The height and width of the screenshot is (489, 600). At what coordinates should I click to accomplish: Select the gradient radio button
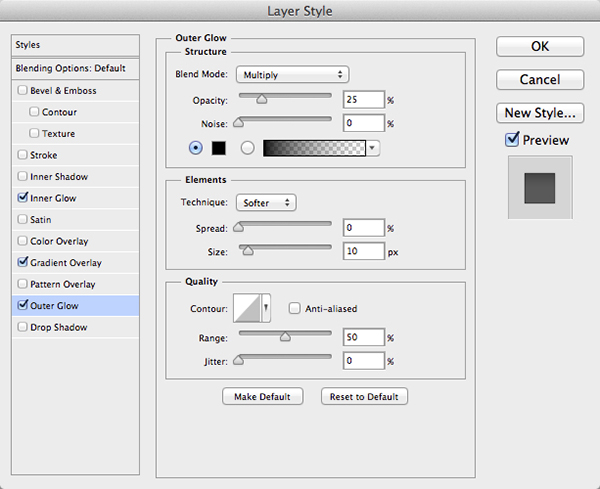pyautogui.click(x=247, y=148)
